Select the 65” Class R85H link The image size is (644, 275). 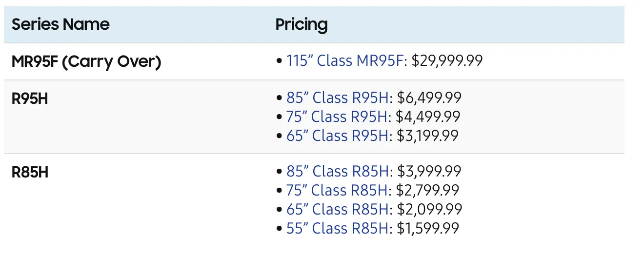[x=338, y=209]
